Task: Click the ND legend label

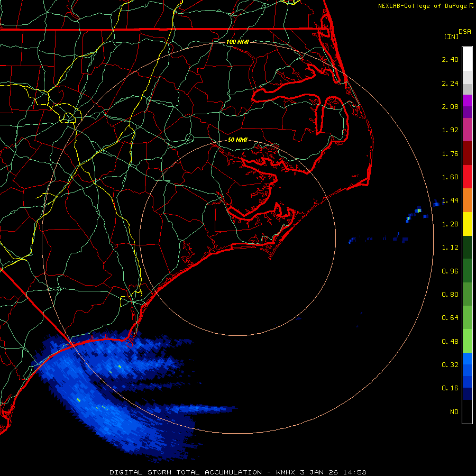Action: coord(454,412)
